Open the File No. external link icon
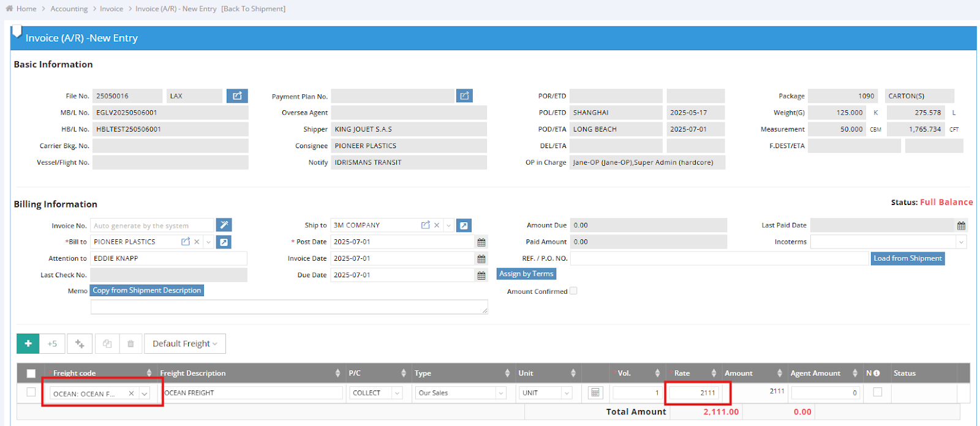Viewport: 980px width, 426px height. 237,96
